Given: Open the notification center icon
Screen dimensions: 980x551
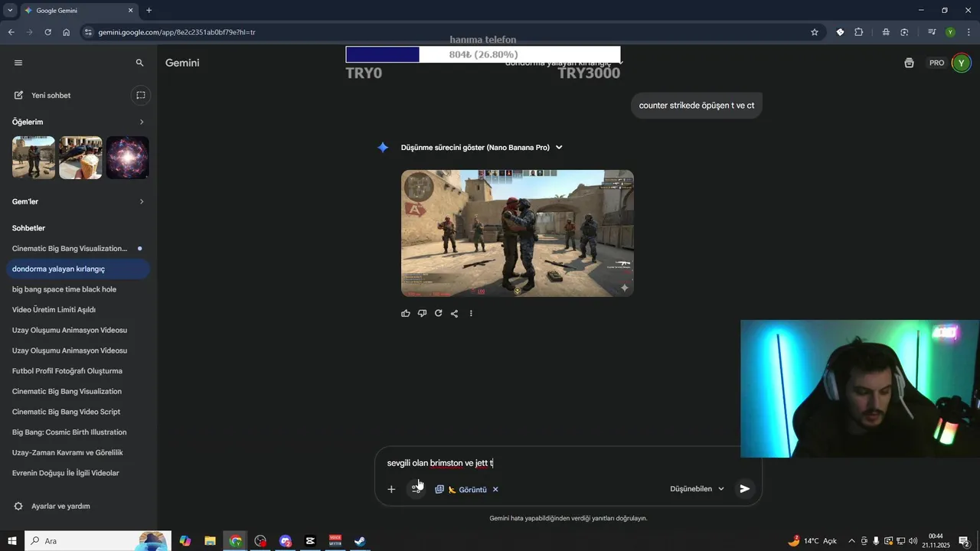Looking at the screenshot, I should [964, 541].
